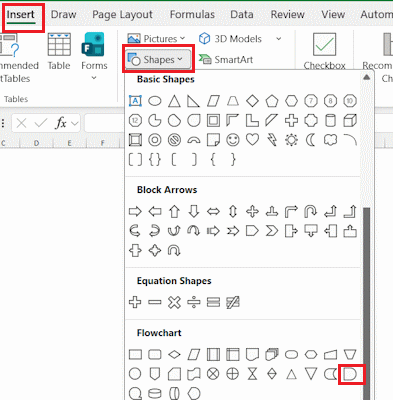Expand the 3D Models dropdown arrow
The image size is (393, 400).
279,39
